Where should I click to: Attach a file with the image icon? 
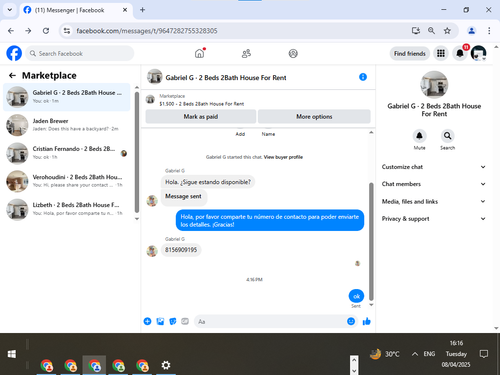[x=160, y=321]
